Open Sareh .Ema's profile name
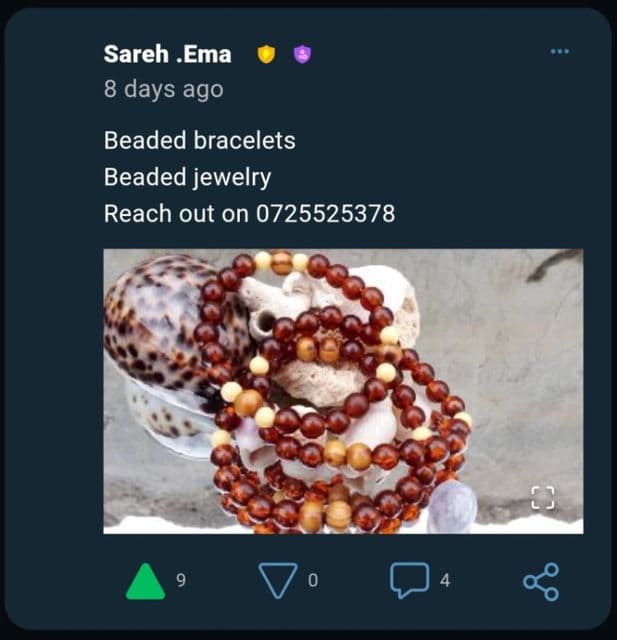The height and width of the screenshot is (640, 617). [167, 54]
